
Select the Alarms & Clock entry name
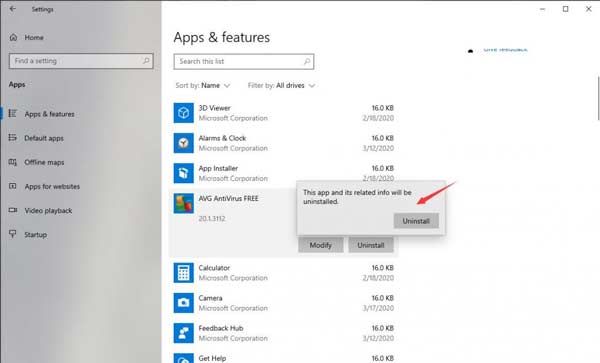222,138
